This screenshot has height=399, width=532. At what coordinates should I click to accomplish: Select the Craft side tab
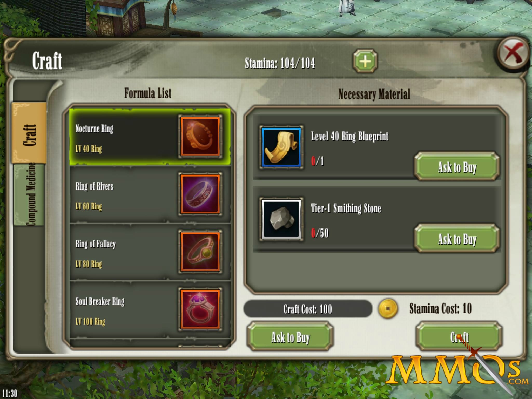click(x=29, y=133)
